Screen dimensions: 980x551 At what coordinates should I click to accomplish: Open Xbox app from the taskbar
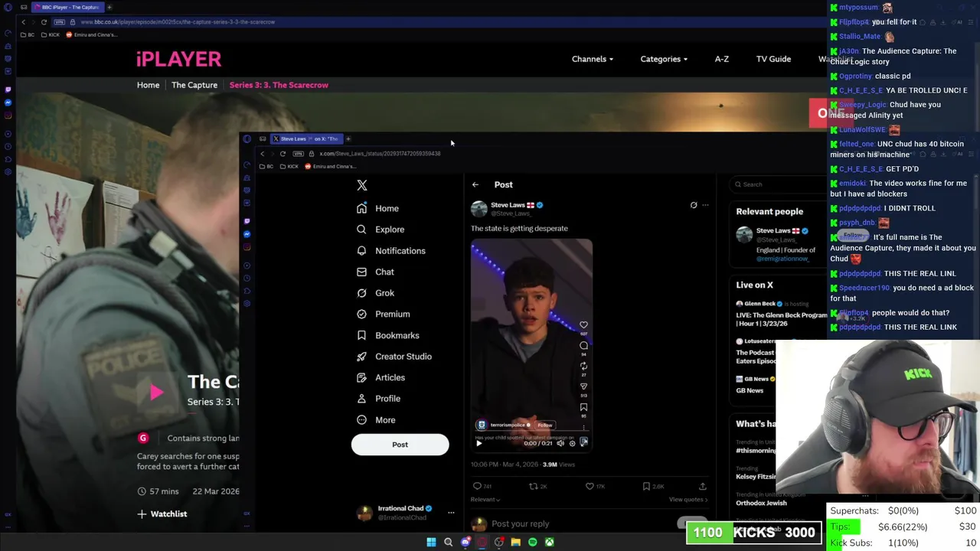[550, 542]
